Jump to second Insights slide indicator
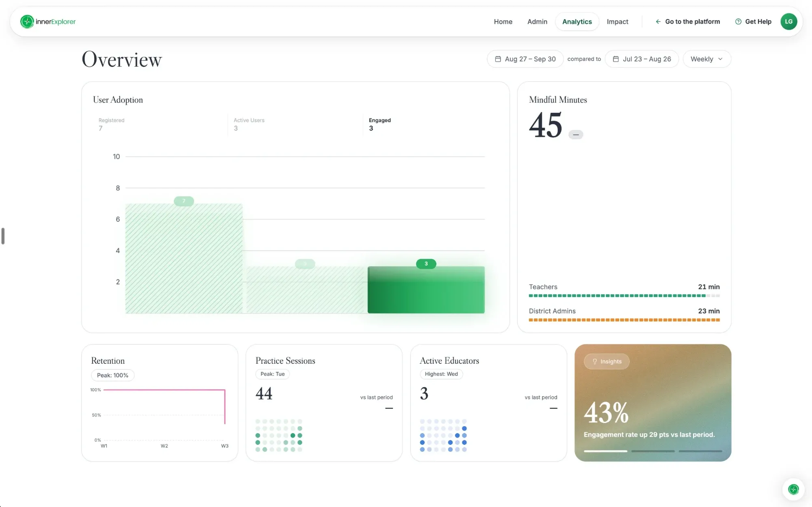The height and width of the screenshot is (507, 812). coord(653,451)
